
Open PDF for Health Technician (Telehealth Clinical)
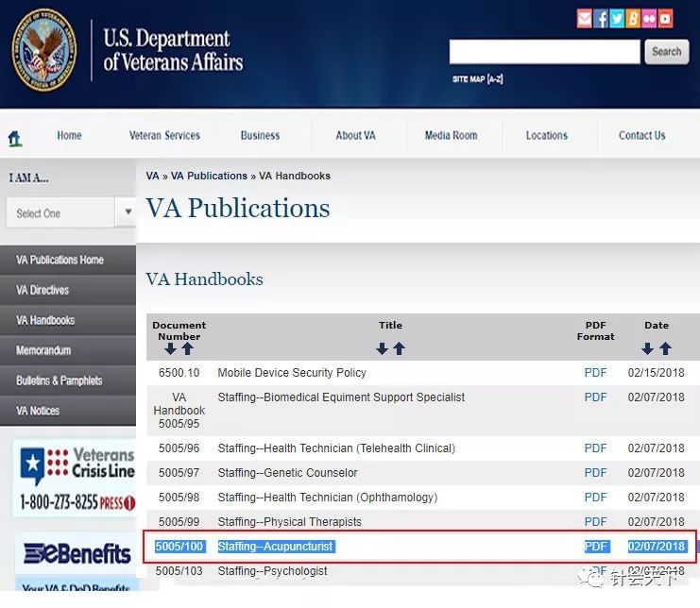[595, 448]
